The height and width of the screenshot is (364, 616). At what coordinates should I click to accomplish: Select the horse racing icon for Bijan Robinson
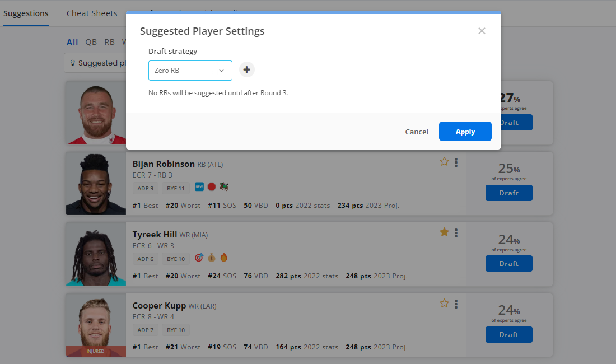pyautogui.click(x=223, y=186)
